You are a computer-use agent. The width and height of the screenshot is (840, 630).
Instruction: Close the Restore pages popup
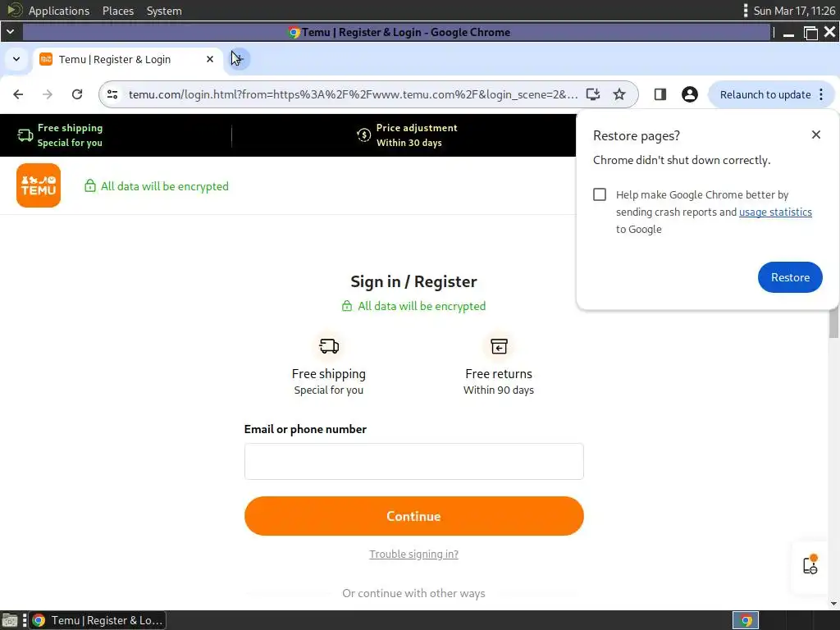coord(816,135)
